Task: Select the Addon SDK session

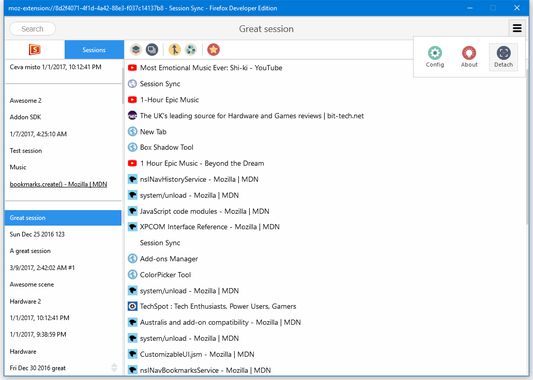Action: [x=25, y=117]
